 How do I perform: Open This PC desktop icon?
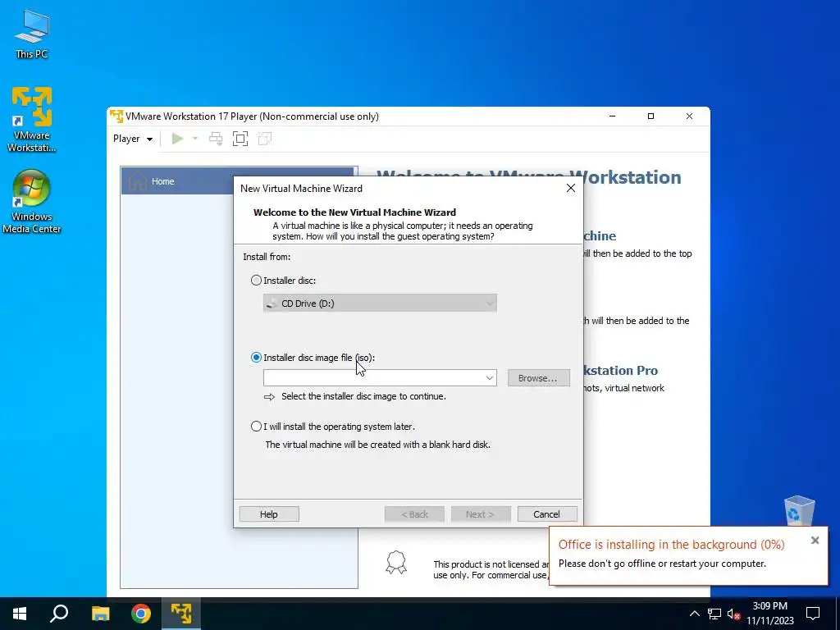[32, 34]
